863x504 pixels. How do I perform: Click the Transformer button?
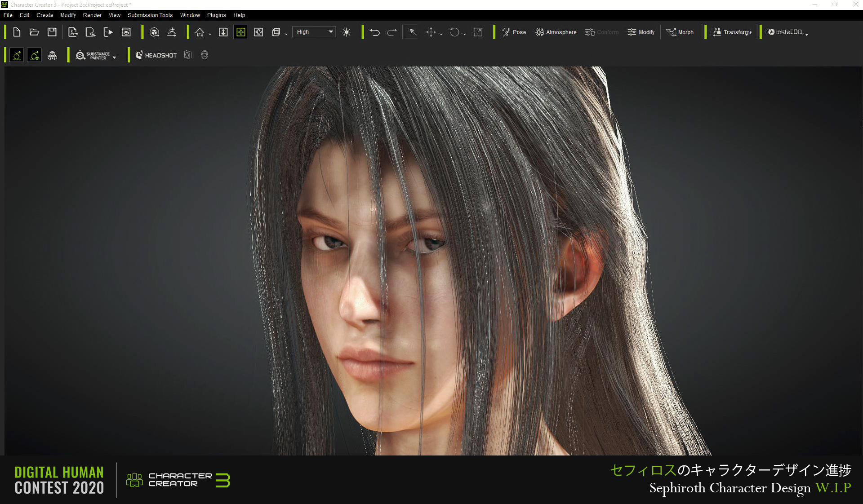[x=732, y=32]
